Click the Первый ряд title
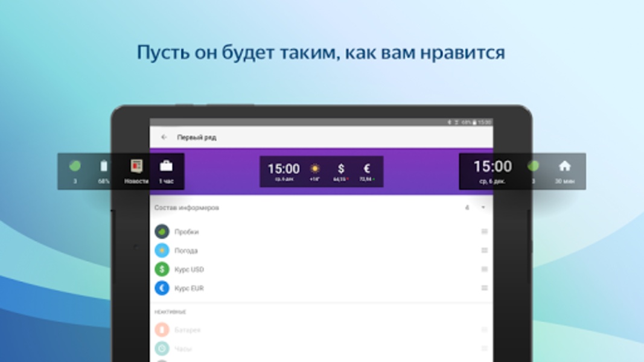 coord(197,138)
